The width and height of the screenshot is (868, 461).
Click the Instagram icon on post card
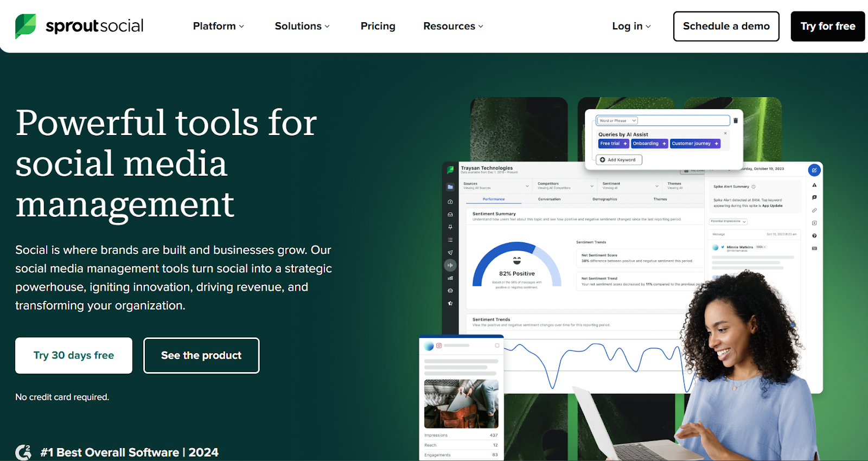tap(439, 345)
